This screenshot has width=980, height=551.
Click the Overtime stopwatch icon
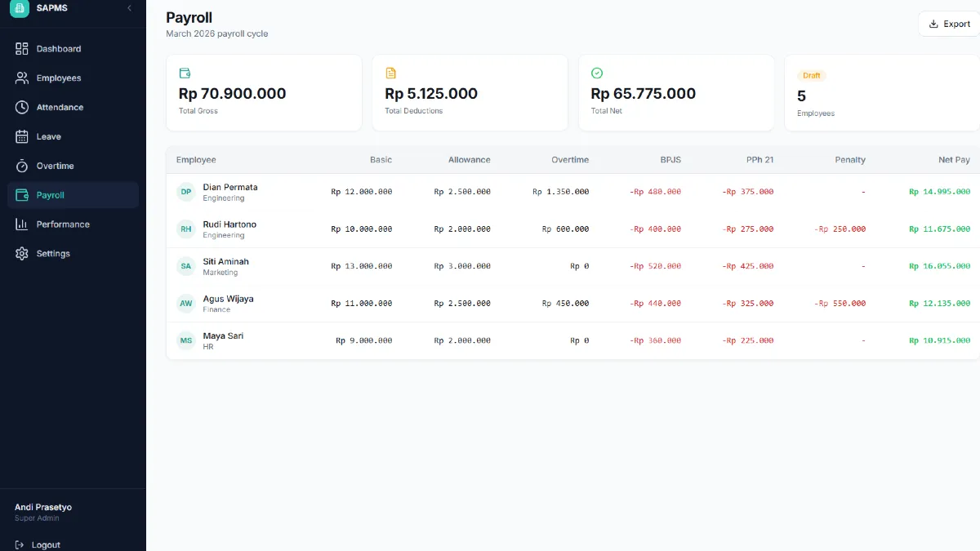click(x=22, y=166)
